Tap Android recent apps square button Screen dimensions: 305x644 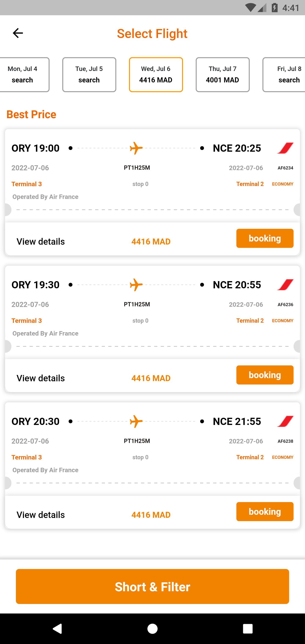pyautogui.click(x=248, y=629)
